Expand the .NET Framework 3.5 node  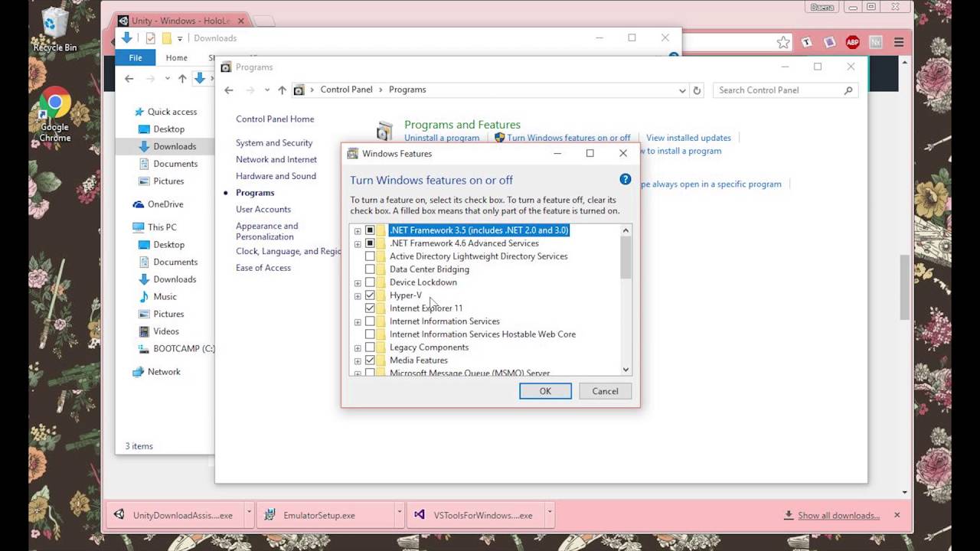click(x=358, y=230)
